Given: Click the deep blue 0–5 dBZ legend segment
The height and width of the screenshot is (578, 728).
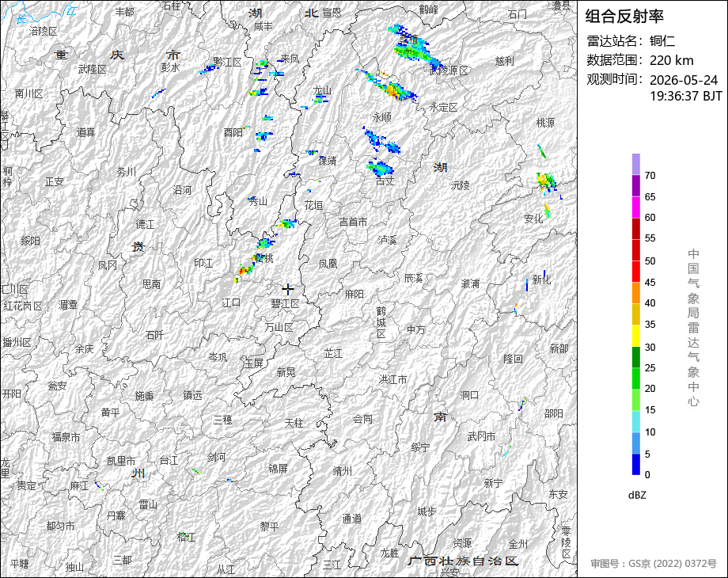Looking at the screenshot, I should pos(636,465).
